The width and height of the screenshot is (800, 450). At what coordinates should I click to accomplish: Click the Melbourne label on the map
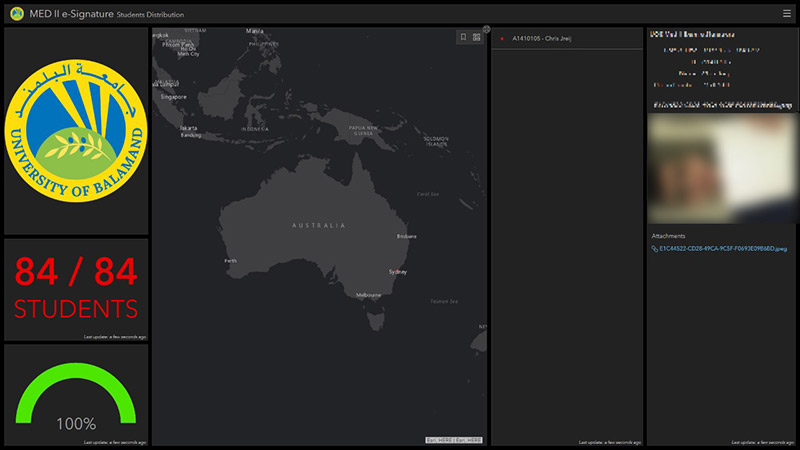[x=368, y=295]
